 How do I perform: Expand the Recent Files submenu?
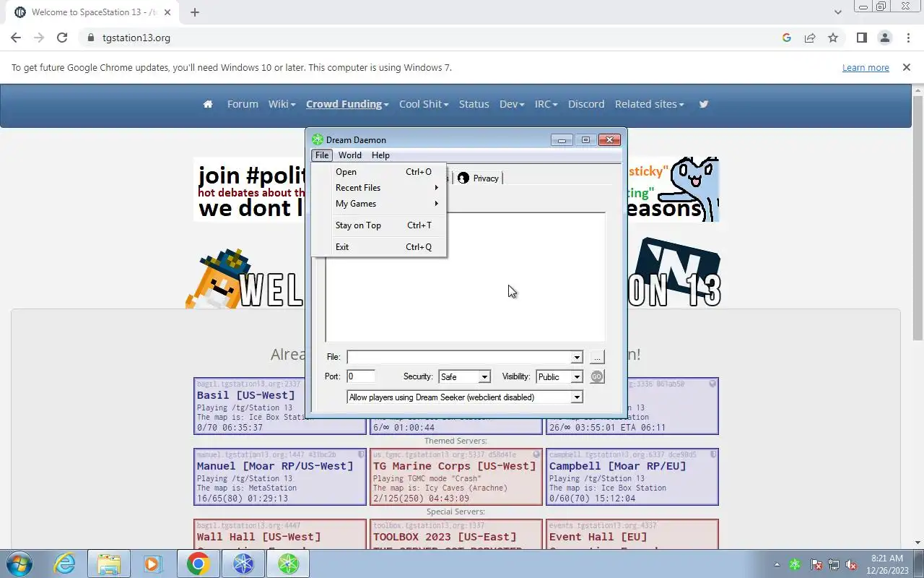pyautogui.click(x=379, y=188)
